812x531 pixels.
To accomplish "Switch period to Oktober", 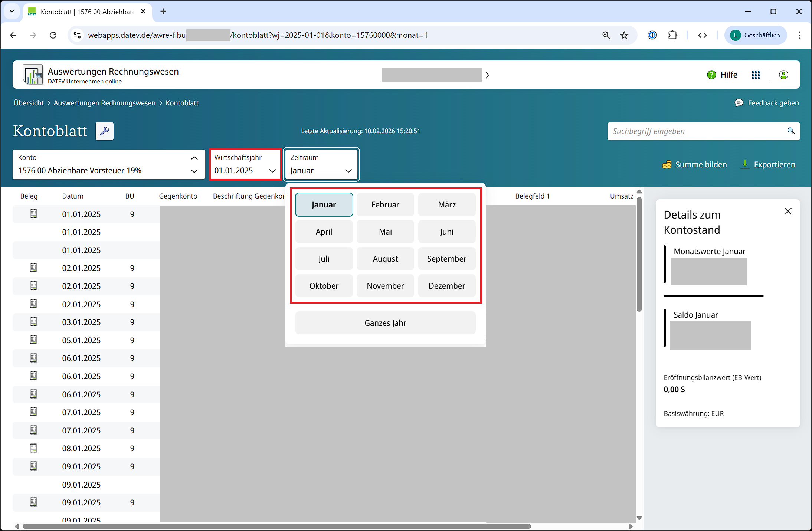I will pos(324,286).
